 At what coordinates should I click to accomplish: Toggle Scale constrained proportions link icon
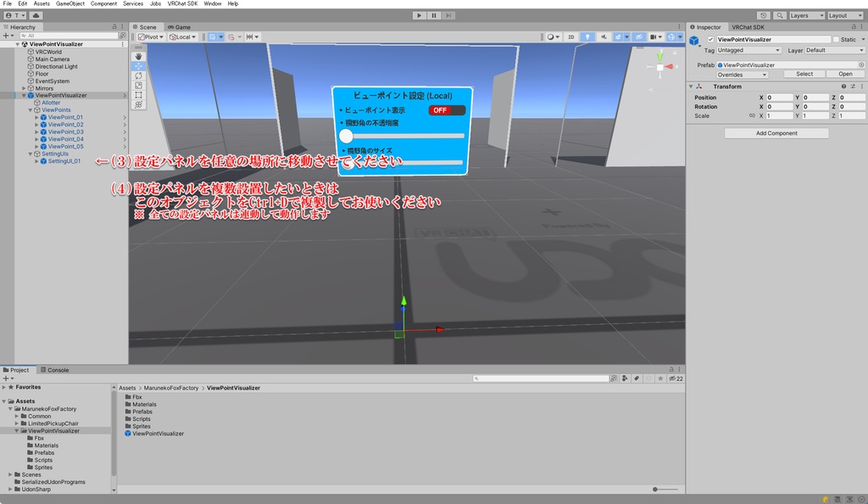(x=752, y=115)
